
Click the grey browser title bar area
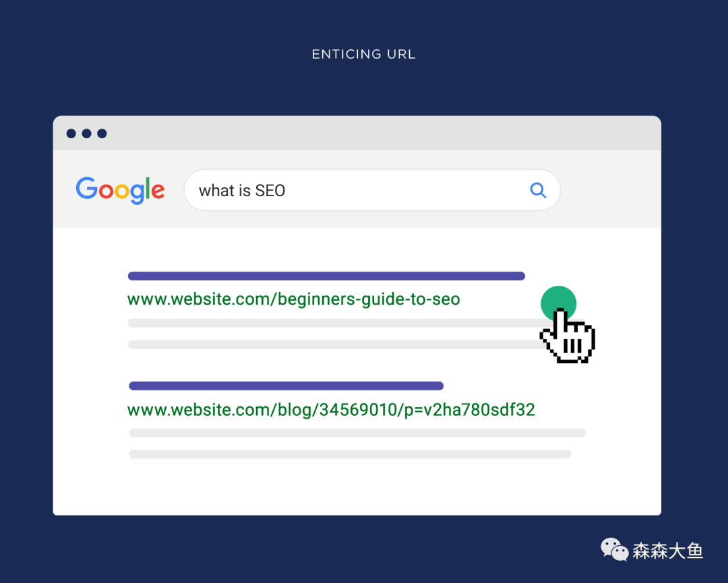357,133
